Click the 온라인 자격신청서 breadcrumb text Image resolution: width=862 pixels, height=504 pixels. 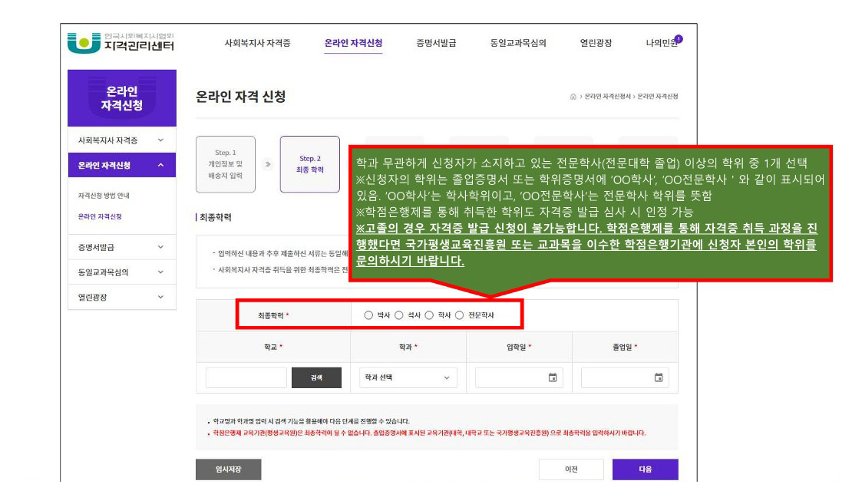(x=607, y=97)
